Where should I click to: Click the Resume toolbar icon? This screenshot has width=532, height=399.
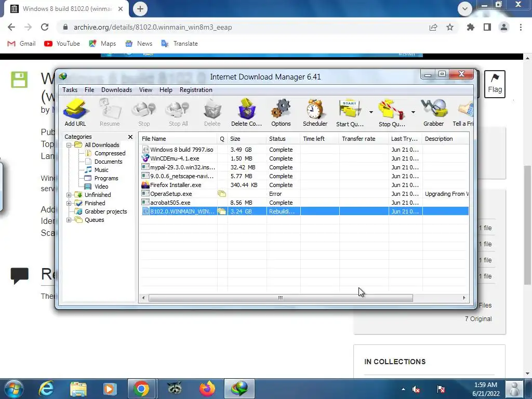coord(110,112)
